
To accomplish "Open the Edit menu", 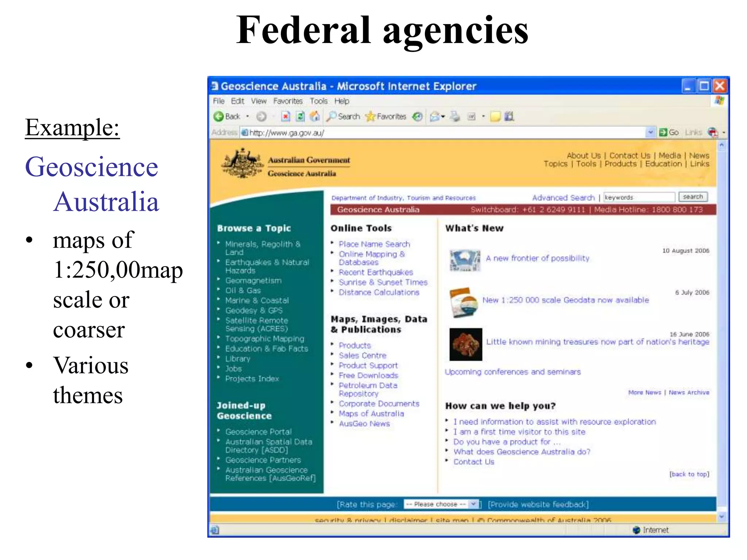I will (x=237, y=101).
